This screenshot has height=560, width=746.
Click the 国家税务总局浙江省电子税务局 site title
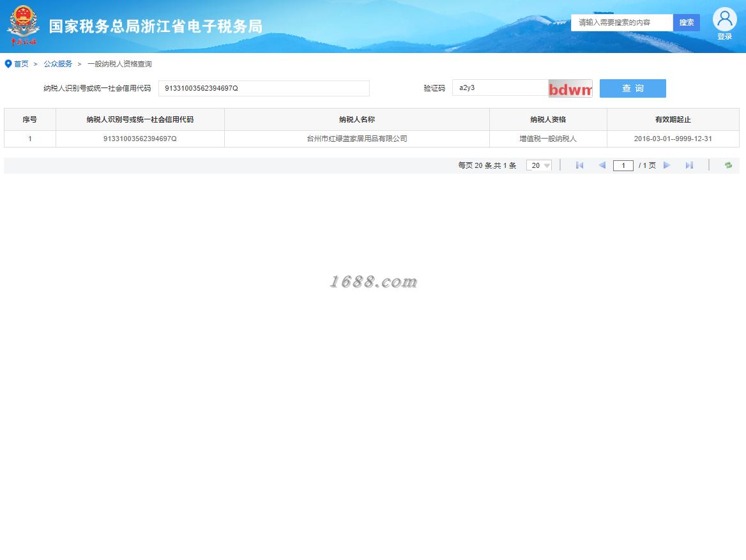click(156, 26)
